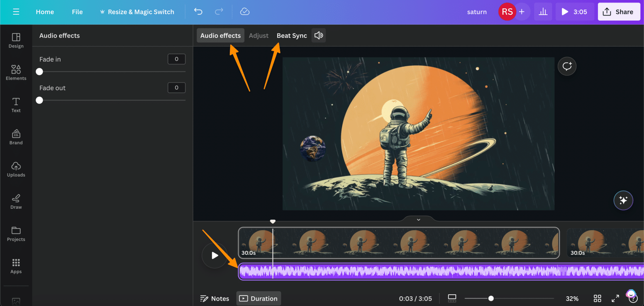Select the Draw tool
This screenshot has height=306, width=644.
click(16, 201)
